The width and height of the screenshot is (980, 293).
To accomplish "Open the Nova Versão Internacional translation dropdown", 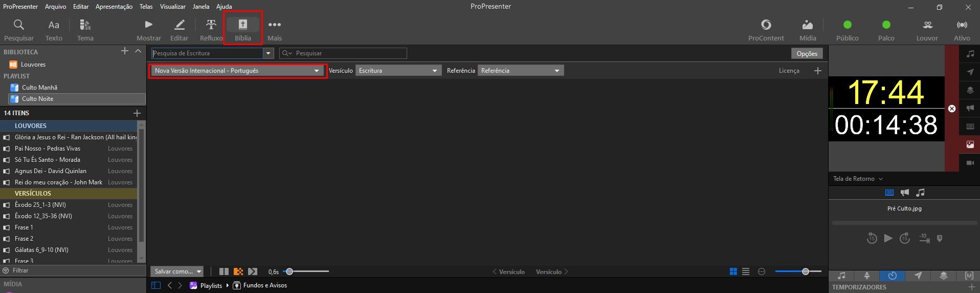I will pos(237,71).
